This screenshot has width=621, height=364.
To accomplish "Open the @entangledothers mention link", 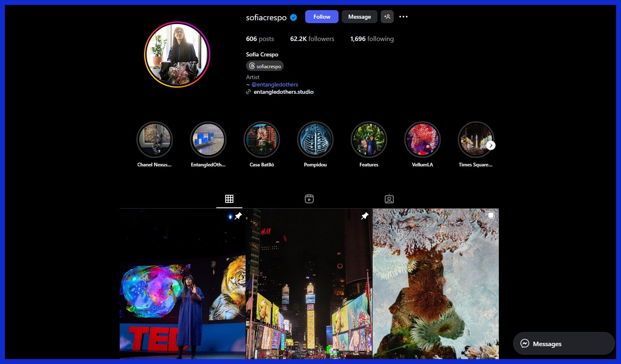I will [275, 84].
